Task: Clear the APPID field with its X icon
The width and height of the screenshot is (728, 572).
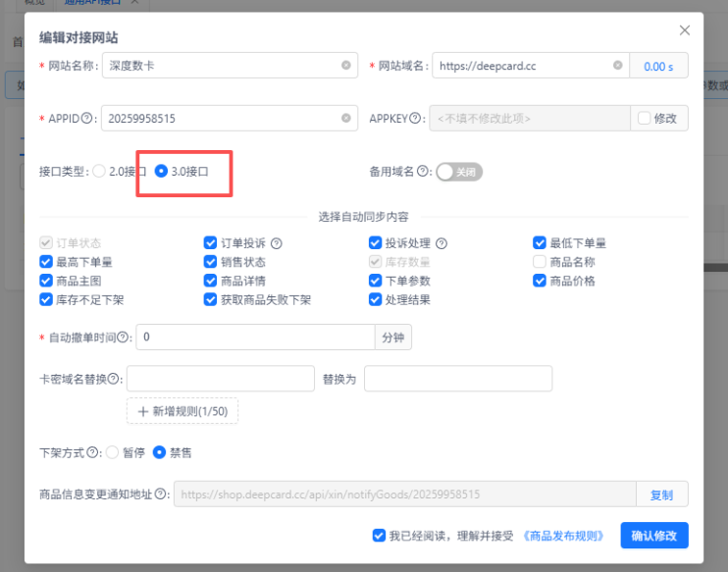Action: [346, 119]
